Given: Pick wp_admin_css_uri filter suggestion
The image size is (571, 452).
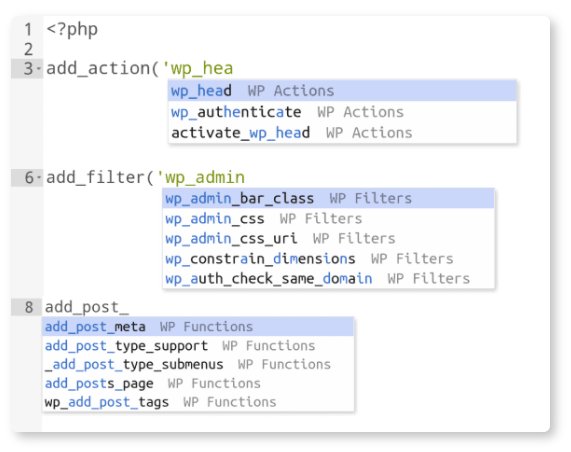Looking at the screenshot, I should [x=328, y=239].
